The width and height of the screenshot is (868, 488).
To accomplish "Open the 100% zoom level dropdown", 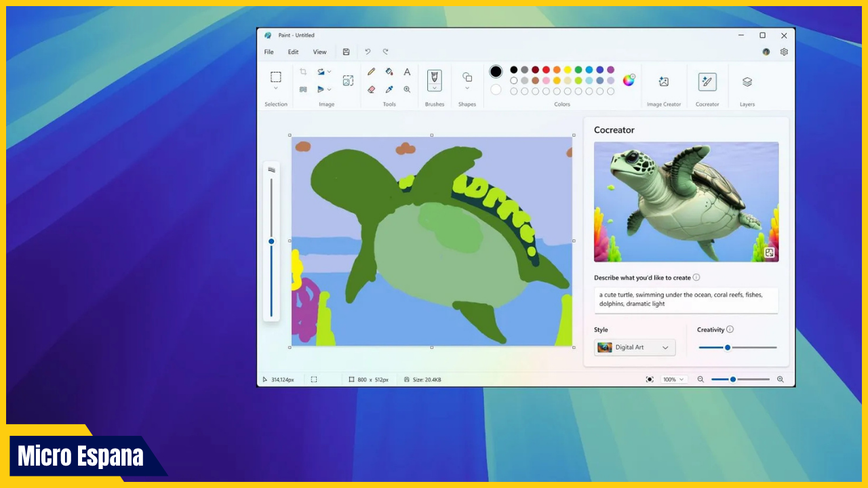I will coord(673,380).
